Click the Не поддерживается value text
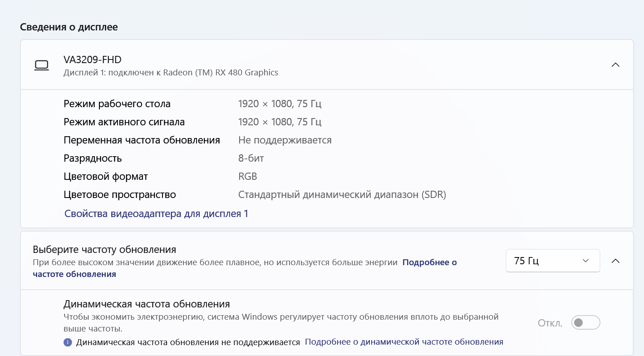The width and height of the screenshot is (644, 356). pyautogui.click(x=285, y=140)
